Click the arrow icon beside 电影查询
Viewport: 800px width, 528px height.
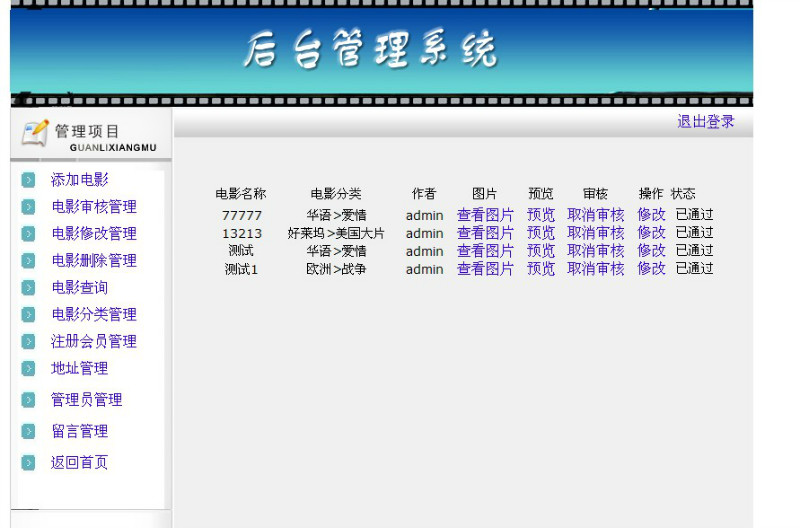click(x=28, y=288)
